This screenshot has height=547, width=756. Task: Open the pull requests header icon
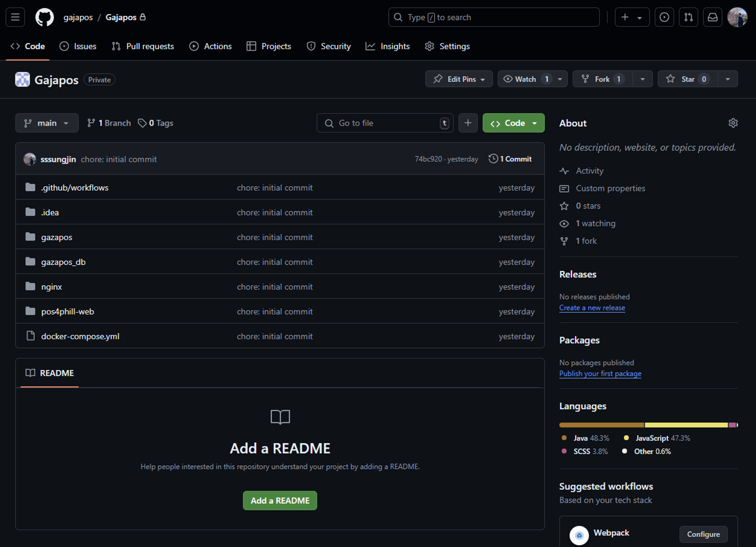coord(688,17)
